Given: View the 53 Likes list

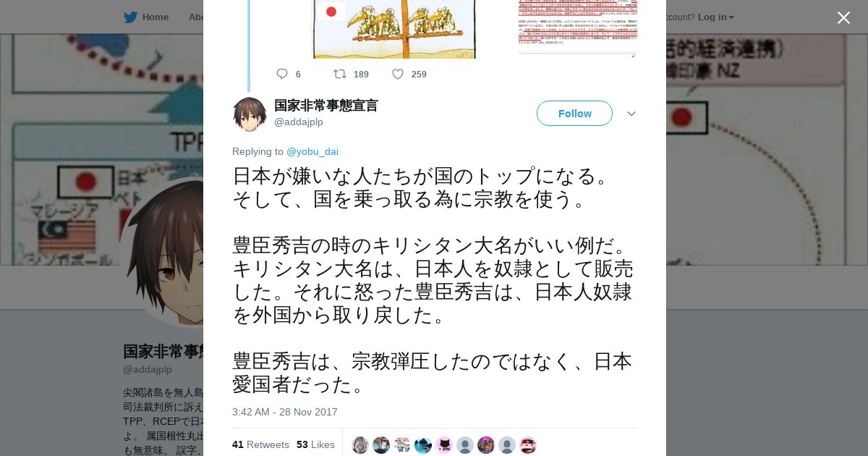Looking at the screenshot, I should pyautogui.click(x=315, y=444).
